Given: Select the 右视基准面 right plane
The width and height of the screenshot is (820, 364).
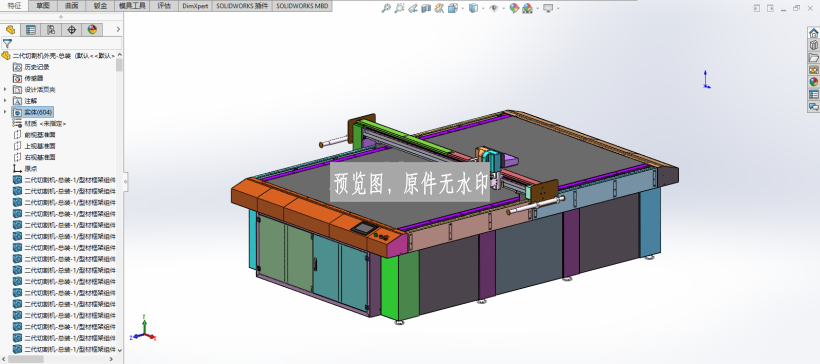Looking at the screenshot, I should 40,157.
